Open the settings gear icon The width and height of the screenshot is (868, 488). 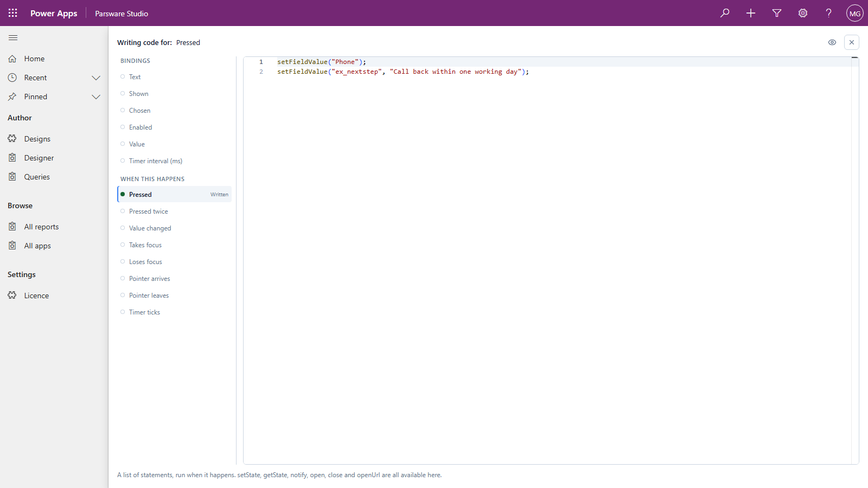(x=803, y=13)
